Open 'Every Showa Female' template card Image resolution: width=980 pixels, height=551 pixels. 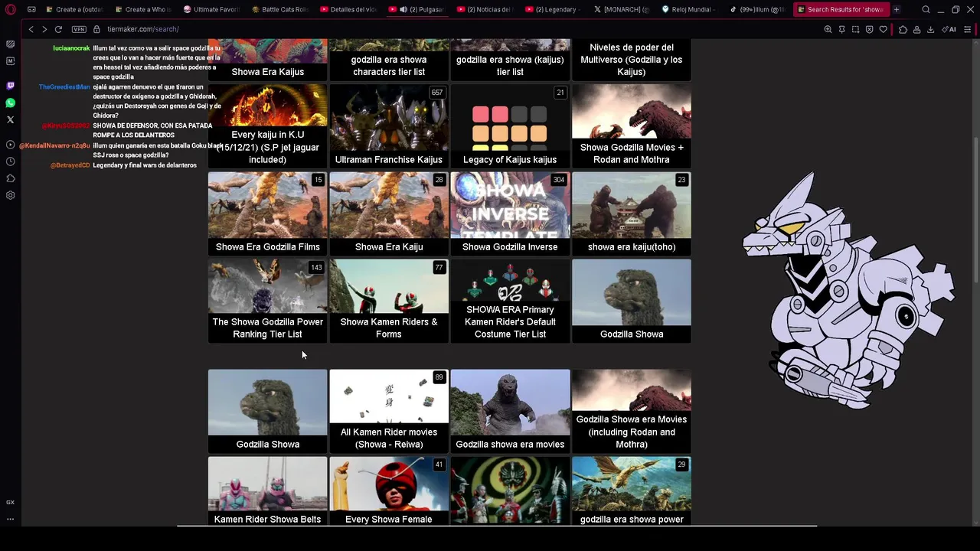pyautogui.click(x=389, y=491)
